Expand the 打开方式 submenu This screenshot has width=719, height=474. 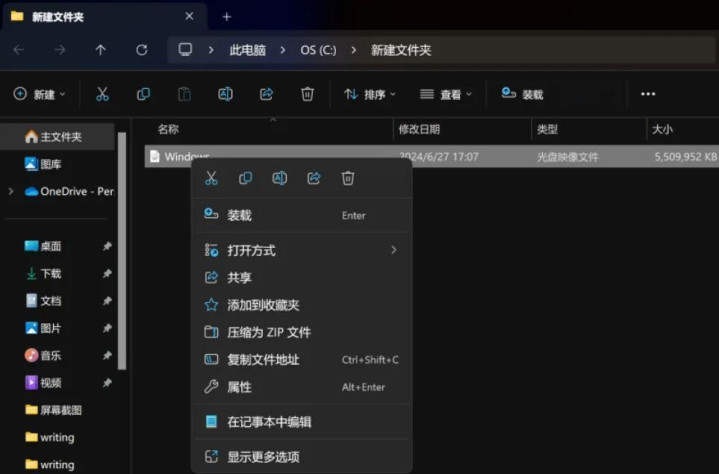tap(300, 250)
